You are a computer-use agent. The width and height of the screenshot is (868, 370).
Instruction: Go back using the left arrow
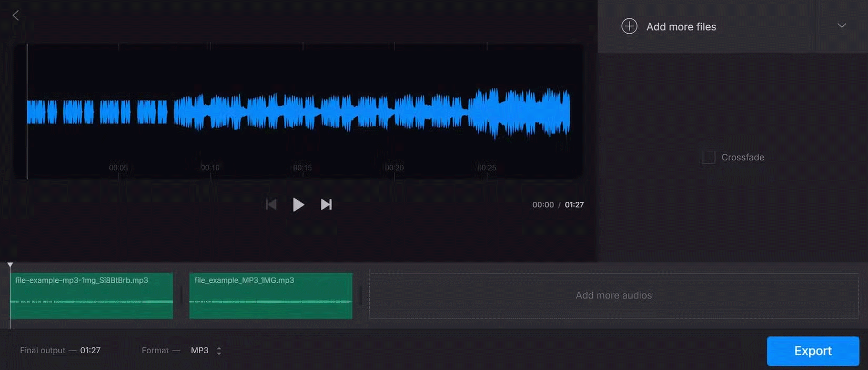click(x=16, y=15)
